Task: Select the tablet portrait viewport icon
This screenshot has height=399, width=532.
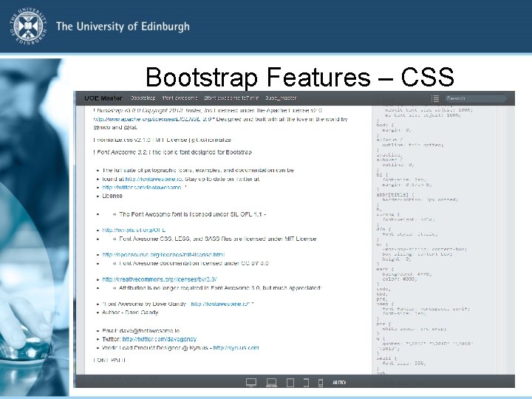Action: click(x=290, y=383)
